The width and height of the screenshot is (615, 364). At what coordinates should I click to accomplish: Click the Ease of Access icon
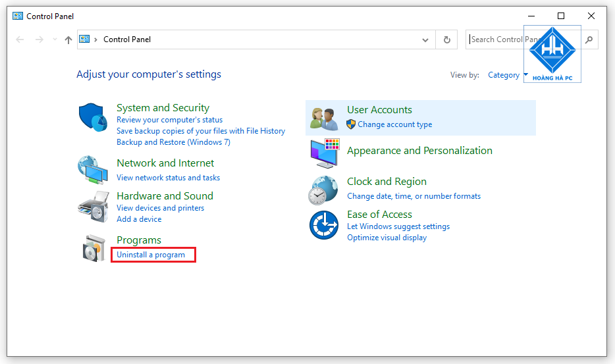(x=324, y=225)
